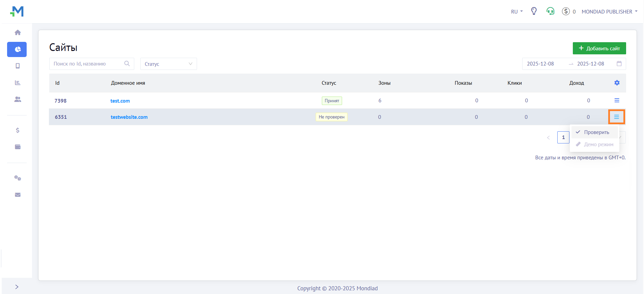The height and width of the screenshot is (294, 644).
Task: Open the statistics bar chart sidebar icon
Action: coord(18,83)
